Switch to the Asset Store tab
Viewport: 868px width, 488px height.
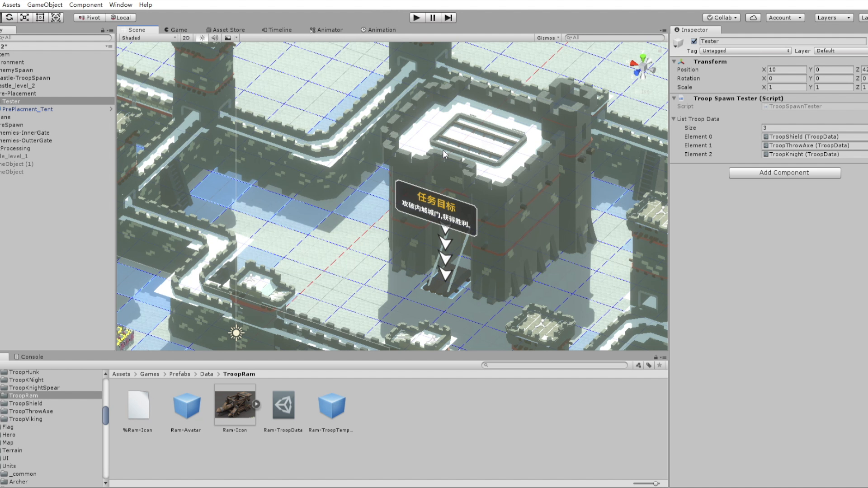(x=225, y=30)
